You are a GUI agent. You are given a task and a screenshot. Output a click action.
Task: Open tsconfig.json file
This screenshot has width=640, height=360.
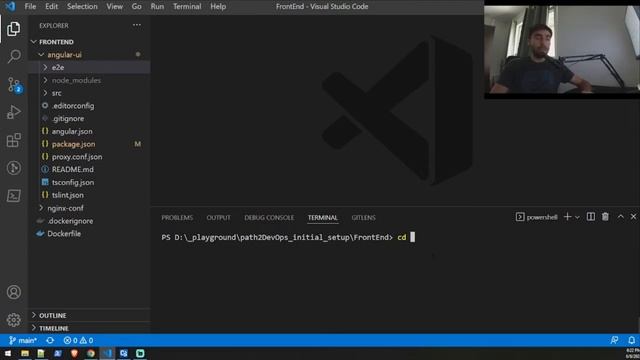coord(89,182)
